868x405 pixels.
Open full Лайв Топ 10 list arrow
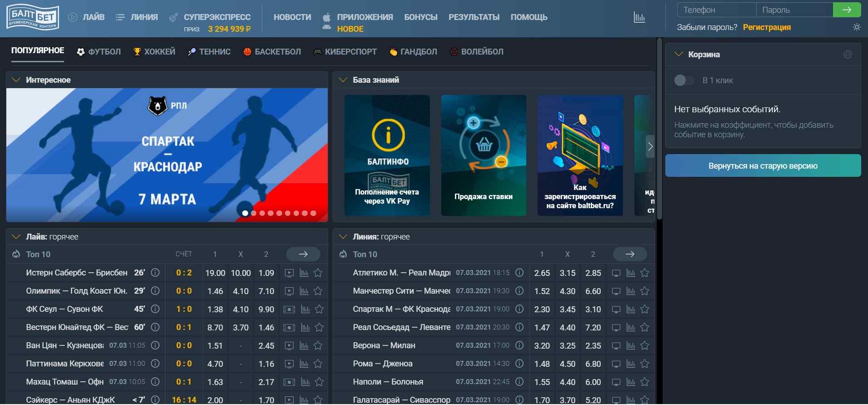(303, 254)
